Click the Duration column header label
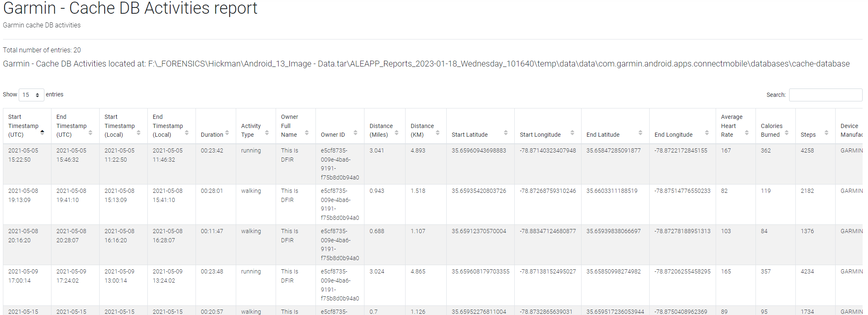This screenshot has height=315, width=868. click(212, 135)
